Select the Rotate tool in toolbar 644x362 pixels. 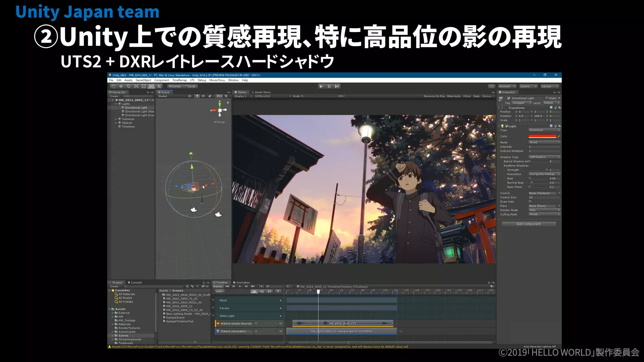(x=129, y=86)
